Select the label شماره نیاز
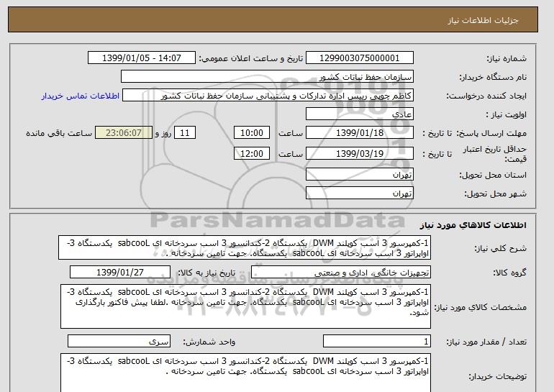The image size is (554, 392). click(507, 58)
